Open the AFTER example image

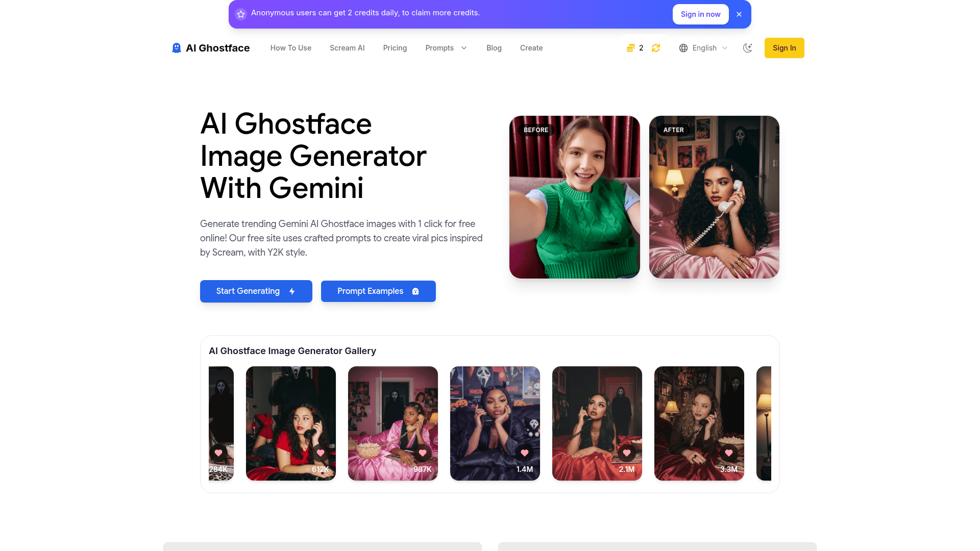click(x=714, y=197)
